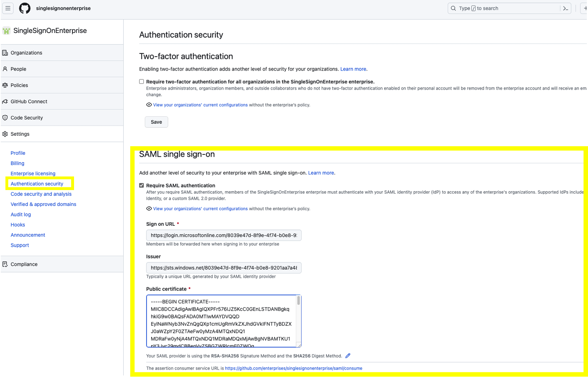
Task: Click the Policies scales icon
Action: pos(5,85)
